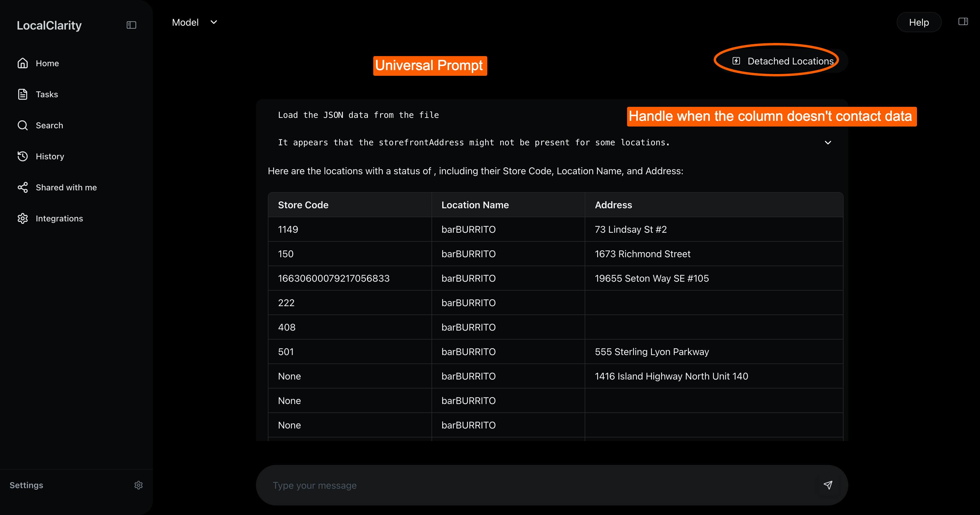Screen dimensions: 980x515
Task: Click the History clock icon
Action: click(23, 156)
